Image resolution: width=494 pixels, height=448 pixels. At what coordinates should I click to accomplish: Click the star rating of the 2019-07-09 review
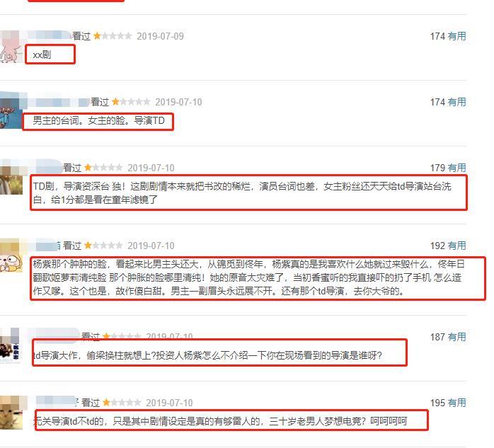coord(113,36)
